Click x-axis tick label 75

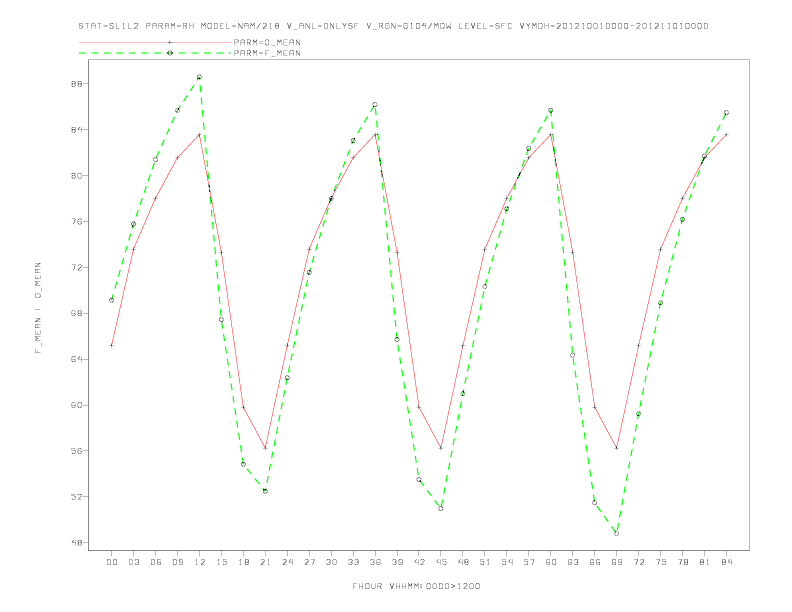pyautogui.click(x=661, y=562)
